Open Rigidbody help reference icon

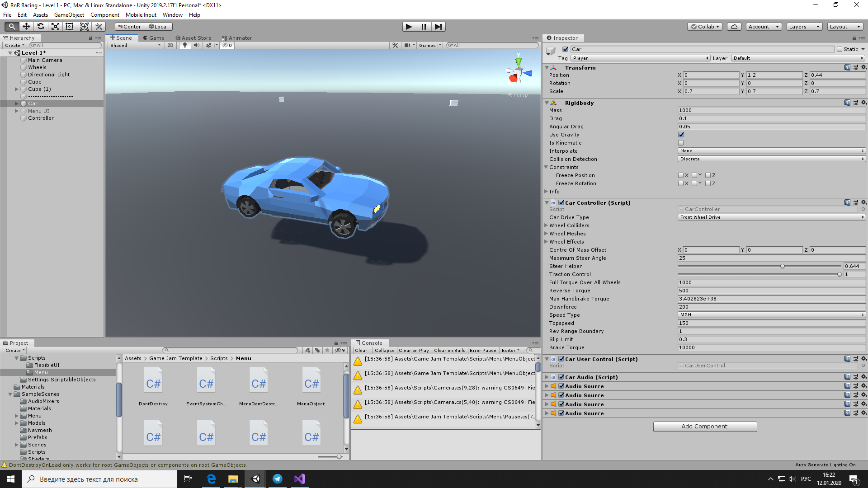pyautogui.click(x=847, y=103)
